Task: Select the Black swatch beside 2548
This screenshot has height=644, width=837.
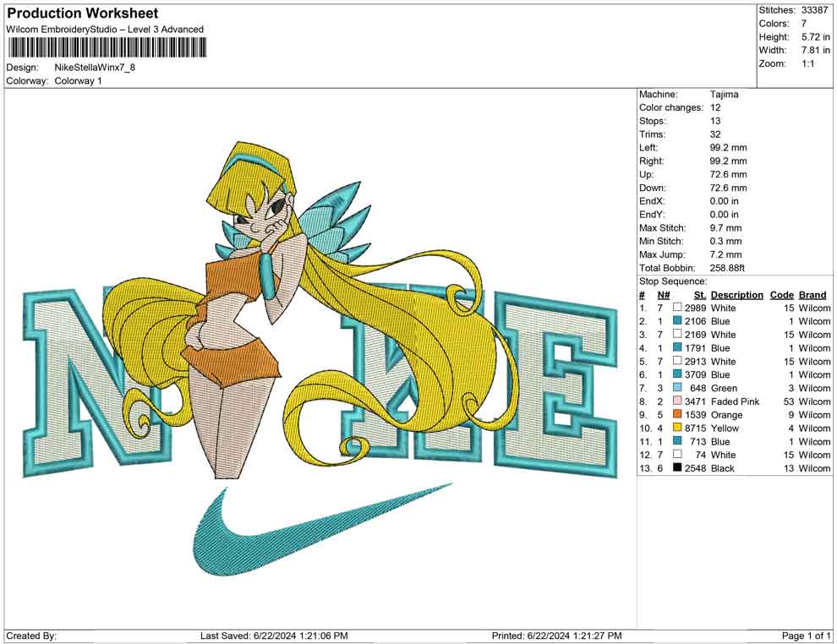Action: click(677, 467)
